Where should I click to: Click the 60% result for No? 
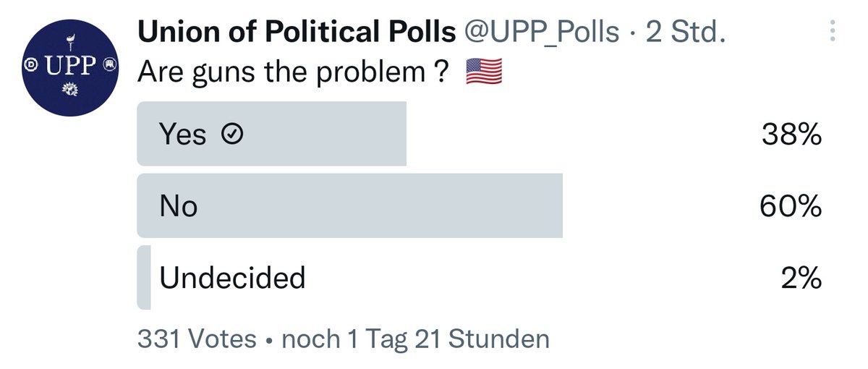coord(791,207)
